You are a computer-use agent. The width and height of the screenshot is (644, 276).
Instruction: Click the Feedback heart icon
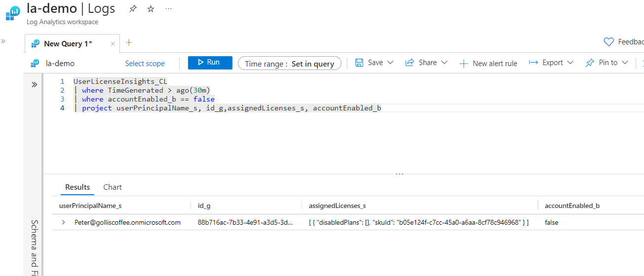[609, 42]
